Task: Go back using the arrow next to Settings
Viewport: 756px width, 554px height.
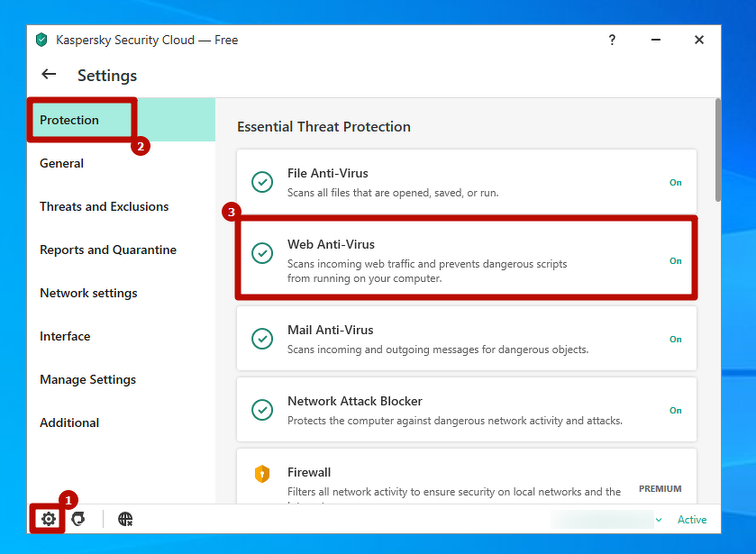Action: click(49, 75)
